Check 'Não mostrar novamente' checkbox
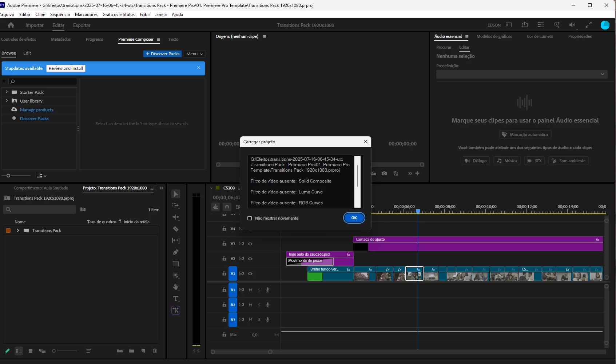 coord(250,218)
